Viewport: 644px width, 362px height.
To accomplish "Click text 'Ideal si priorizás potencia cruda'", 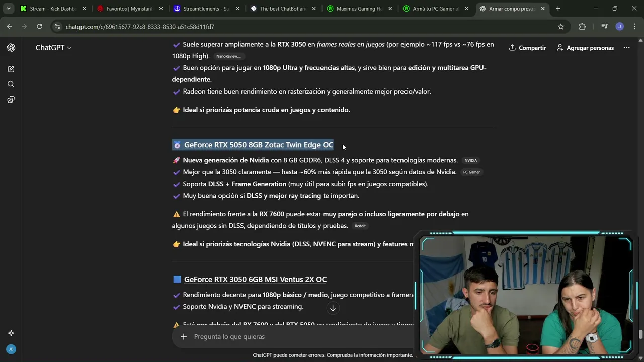I will point(266,110).
